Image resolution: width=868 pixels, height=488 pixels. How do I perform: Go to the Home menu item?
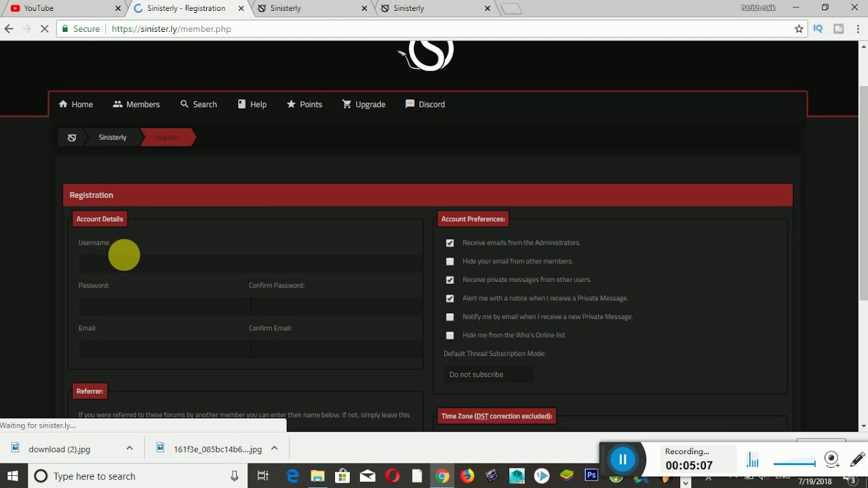coord(76,104)
